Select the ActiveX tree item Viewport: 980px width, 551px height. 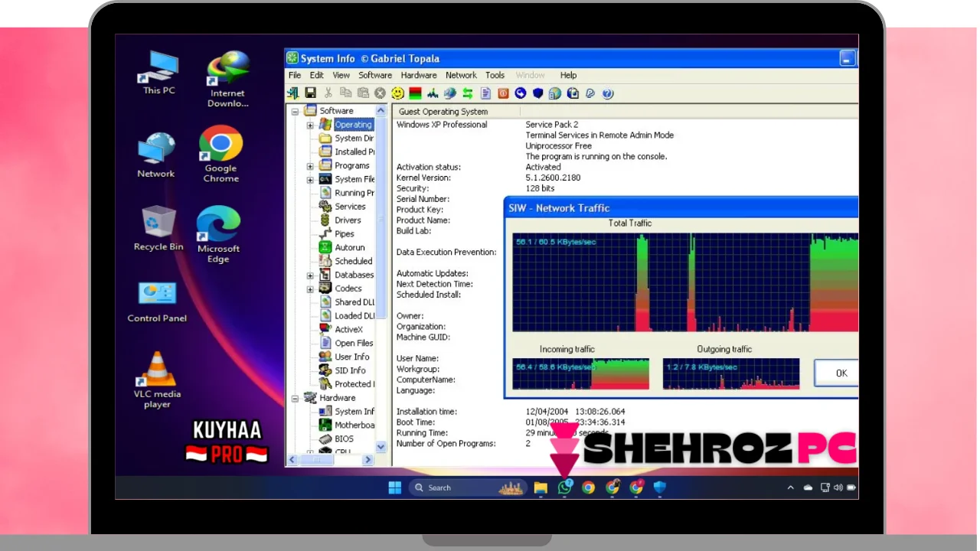tap(348, 330)
